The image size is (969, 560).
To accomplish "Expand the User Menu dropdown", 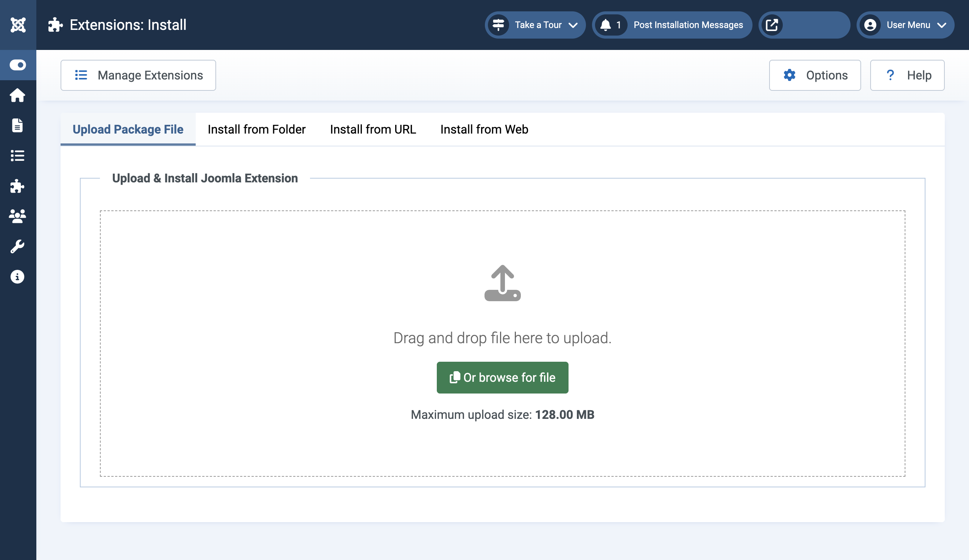I will click(905, 25).
